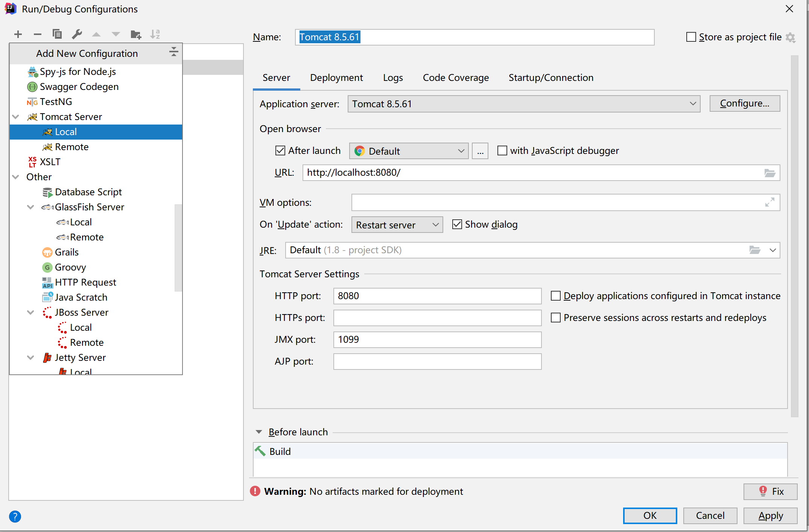
Task: Toggle Store as project file checkbox
Action: tap(691, 37)
